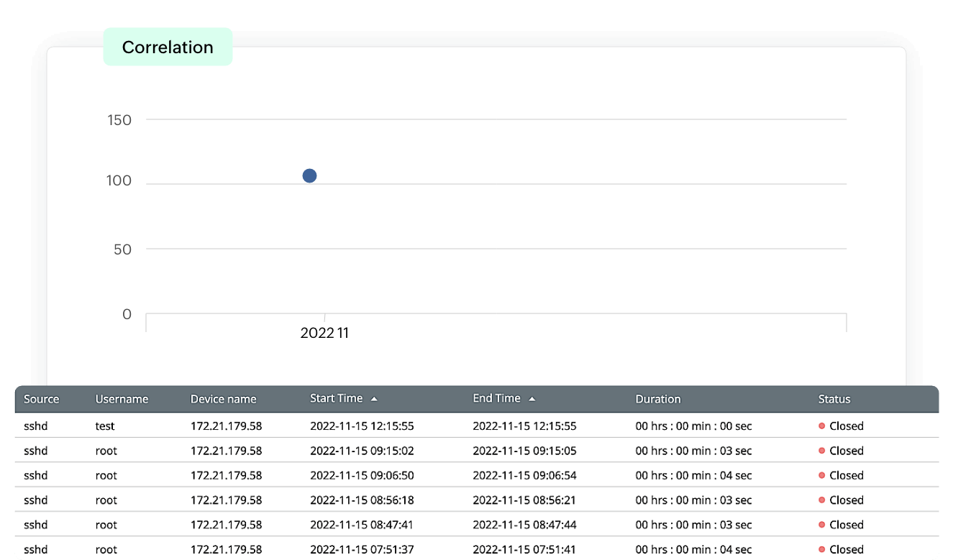Click Closed status dot for 08:56:18 session
This screenshot has width=953, height=560.
coord(821,500)
